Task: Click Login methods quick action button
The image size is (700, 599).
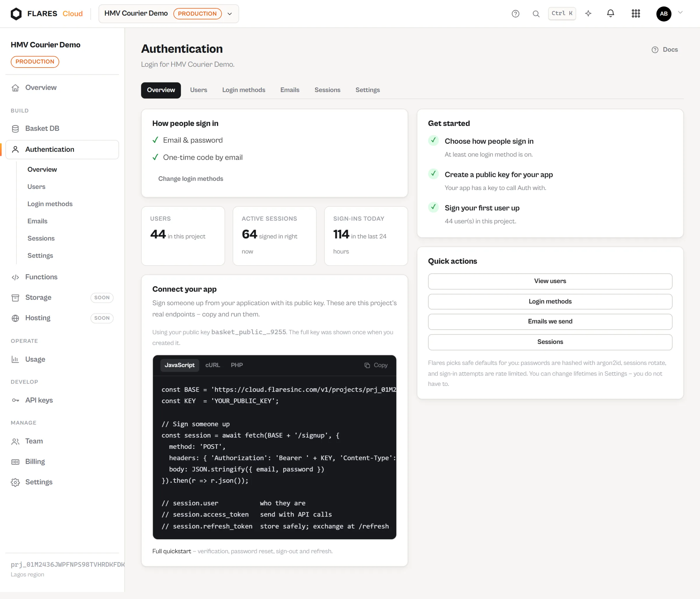Action: pos(550,301)
